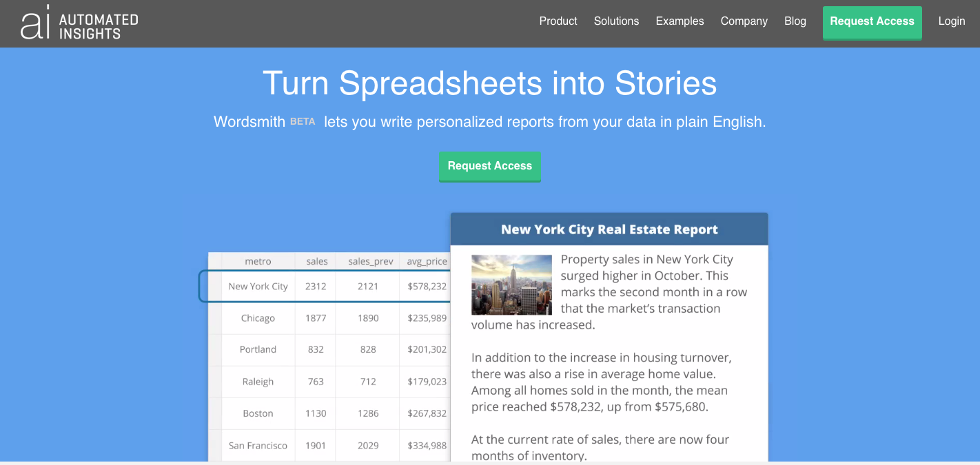This screenshot has height=465, width=980.
Task: Open the Product menu
Action: point(558,21)
